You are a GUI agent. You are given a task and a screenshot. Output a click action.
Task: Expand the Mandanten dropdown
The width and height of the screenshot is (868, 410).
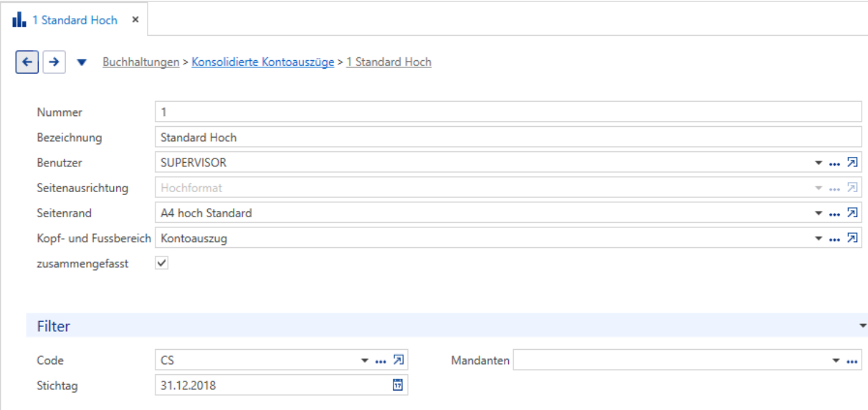836,361
